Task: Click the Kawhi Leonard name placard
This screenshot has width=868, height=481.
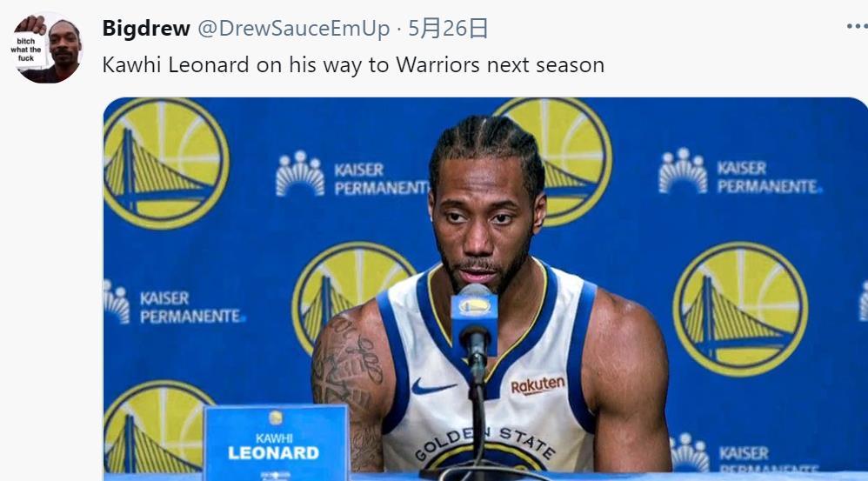Action: click(x=276, y=442)
